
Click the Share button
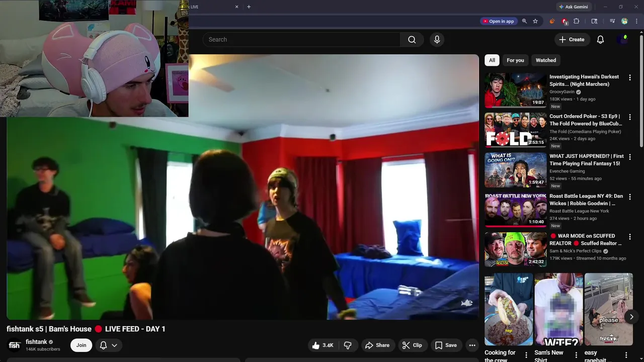tap(377, 345)
